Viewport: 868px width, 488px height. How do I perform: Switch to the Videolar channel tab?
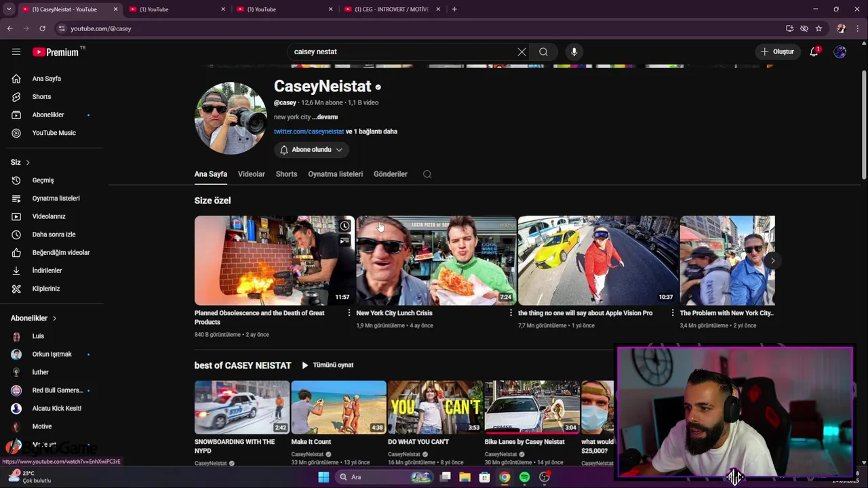[252, 174]
